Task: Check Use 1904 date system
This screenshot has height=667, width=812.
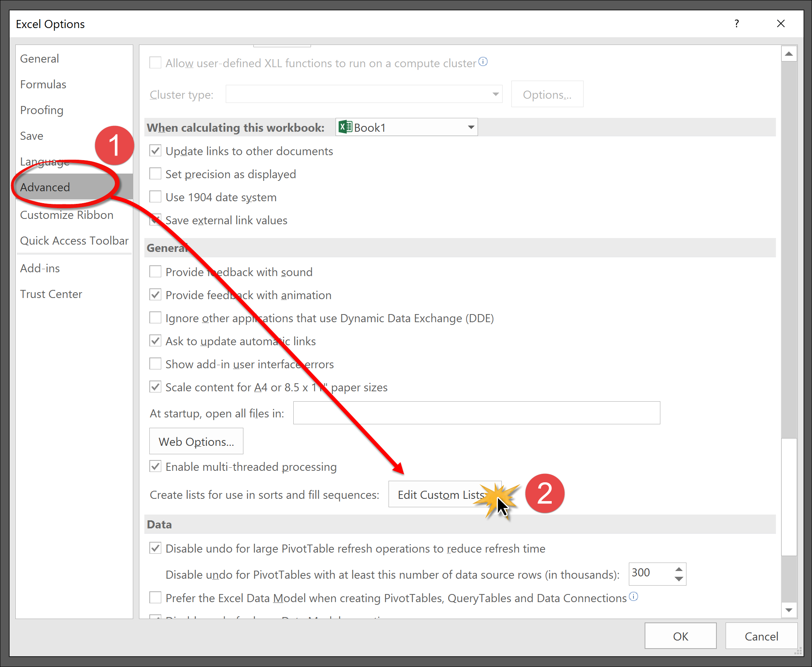Action: pyautogui.click(x=155, y=197)
